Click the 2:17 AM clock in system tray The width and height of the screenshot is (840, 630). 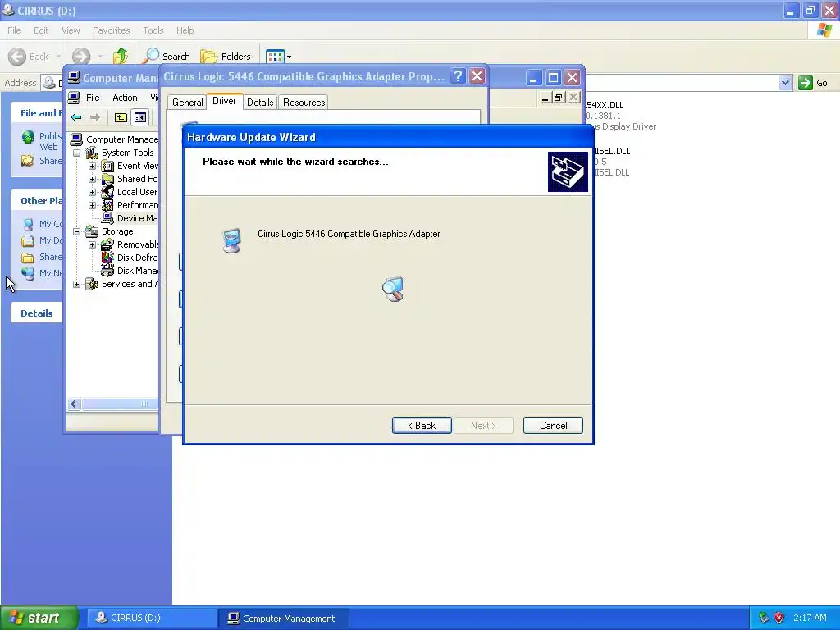click(x=810, y=618)
